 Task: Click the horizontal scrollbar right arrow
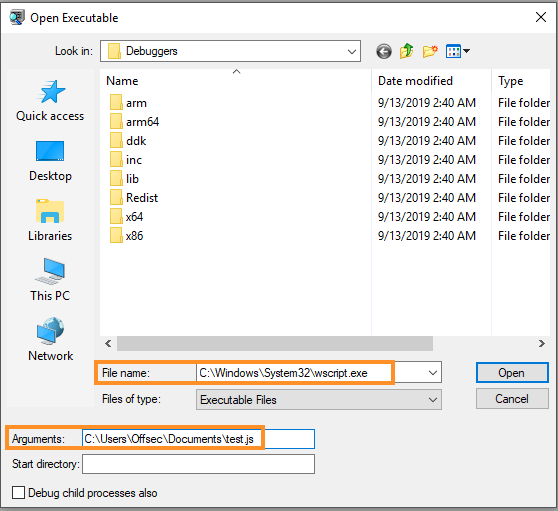[x=542, y=343]
